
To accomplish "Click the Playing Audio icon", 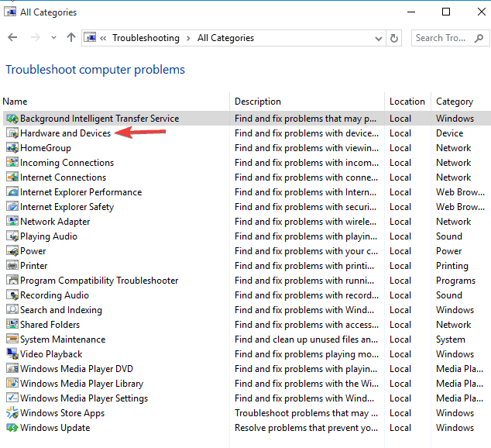I will [12, 236].
